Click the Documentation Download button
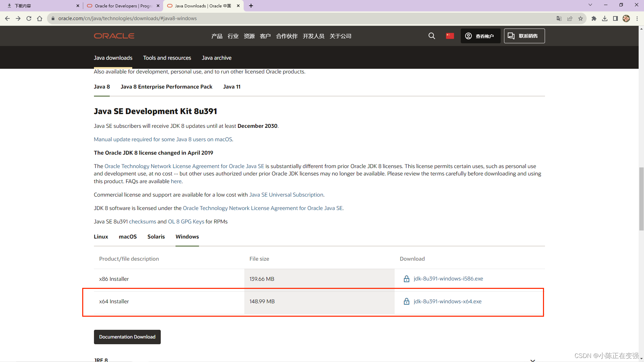This screenshot has height=362, width=644. coord(127,337)
